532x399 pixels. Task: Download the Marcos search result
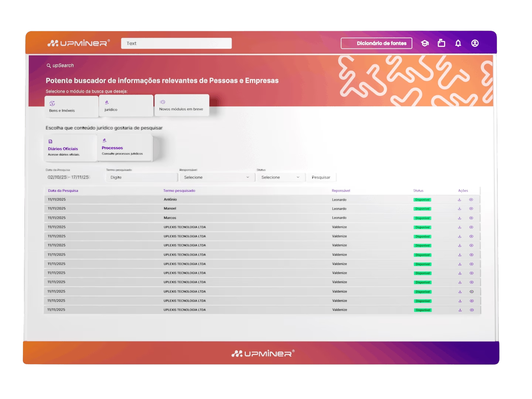coord(460,218)
